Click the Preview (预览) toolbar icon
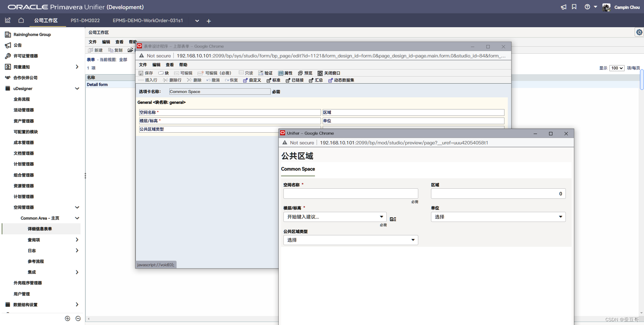Viewport: 644px width, 325px height. 300,73
